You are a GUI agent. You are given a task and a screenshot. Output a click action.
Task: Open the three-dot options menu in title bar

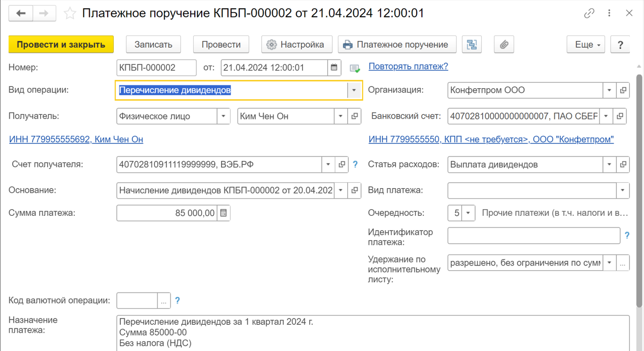(x=609, y=13)
